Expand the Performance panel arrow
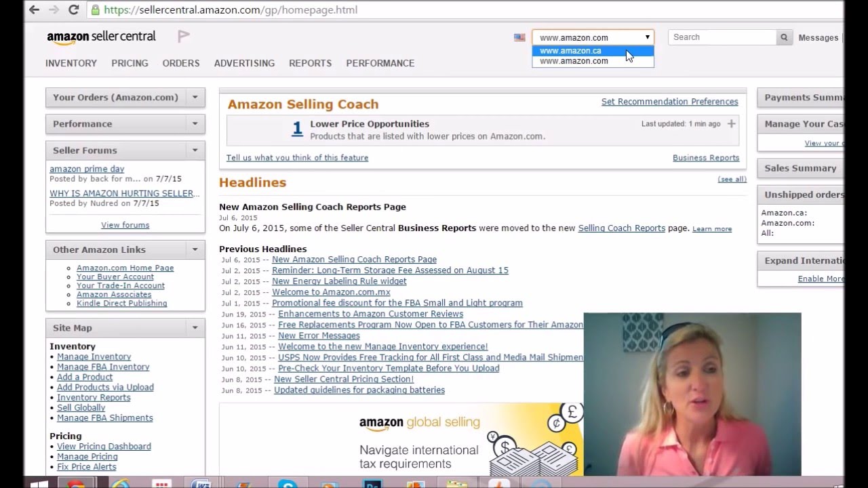 [195, 123]
